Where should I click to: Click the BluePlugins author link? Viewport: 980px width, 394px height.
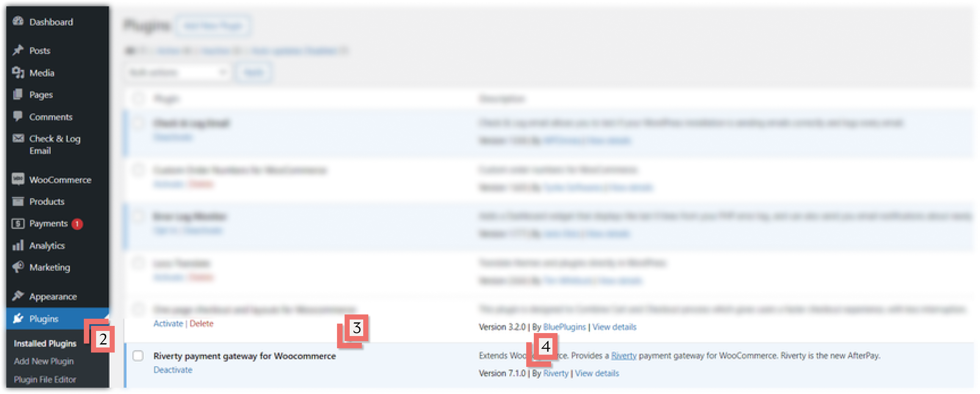[564, 327]
